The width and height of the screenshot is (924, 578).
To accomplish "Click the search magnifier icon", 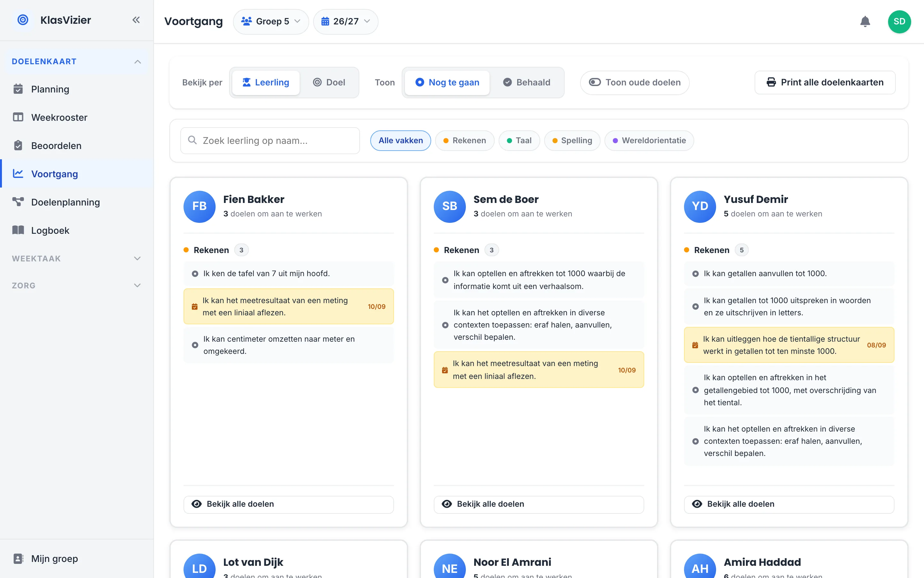I will click(193, 140).
